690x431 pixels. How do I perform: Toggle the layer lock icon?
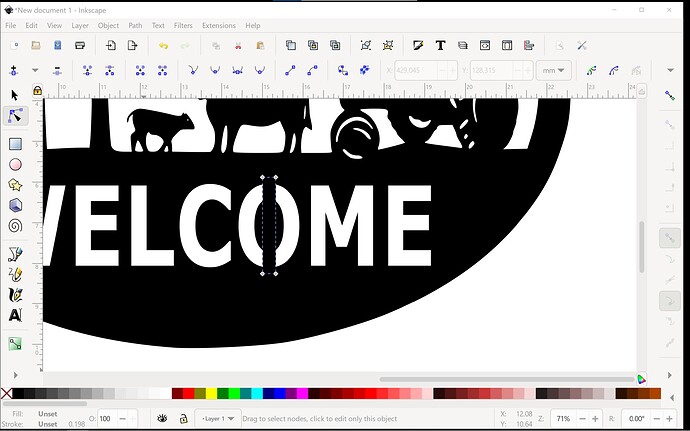click(184, 418)
